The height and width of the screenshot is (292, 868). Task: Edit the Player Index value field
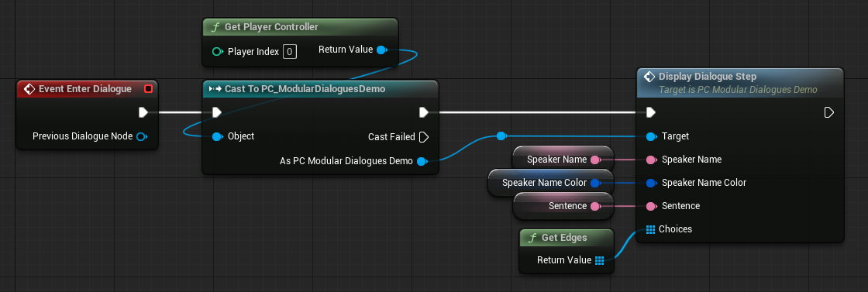point(290,52)
